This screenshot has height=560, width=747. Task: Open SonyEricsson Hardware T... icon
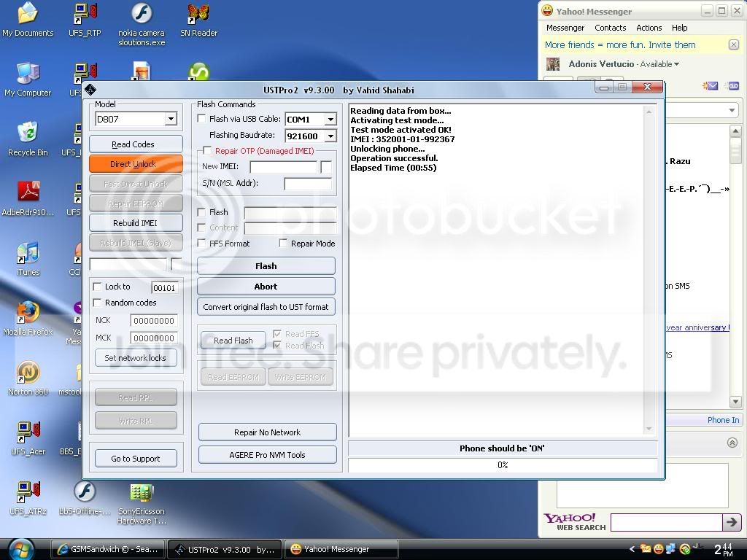(x=142, y=503)
